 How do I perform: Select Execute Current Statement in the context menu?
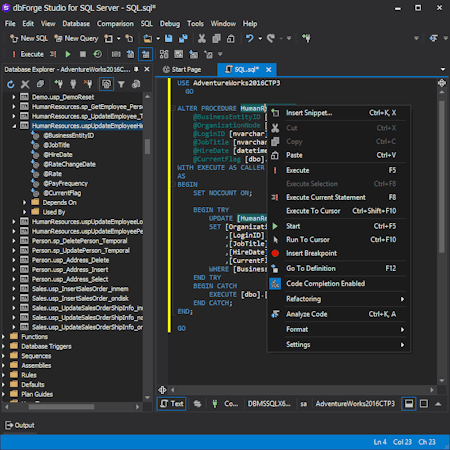339,197
